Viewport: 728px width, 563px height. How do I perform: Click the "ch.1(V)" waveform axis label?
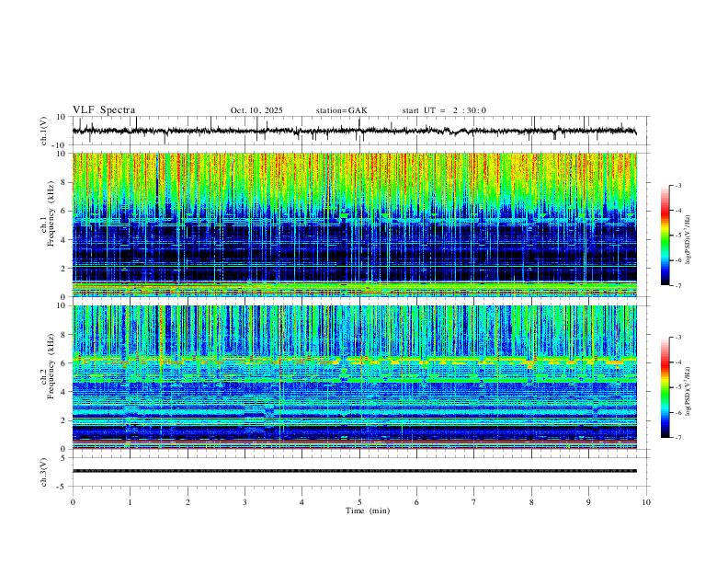(x=44, y=131)
